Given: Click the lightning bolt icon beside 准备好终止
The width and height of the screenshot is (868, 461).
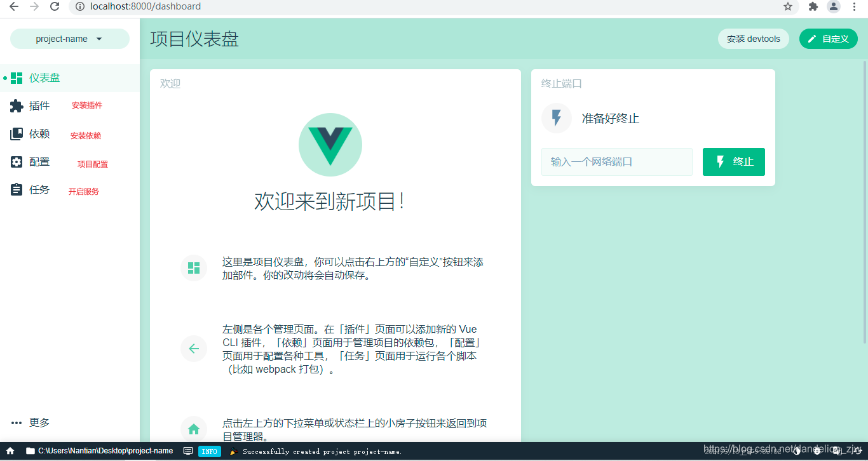Looking at the screenshot, I should [557, 118].
